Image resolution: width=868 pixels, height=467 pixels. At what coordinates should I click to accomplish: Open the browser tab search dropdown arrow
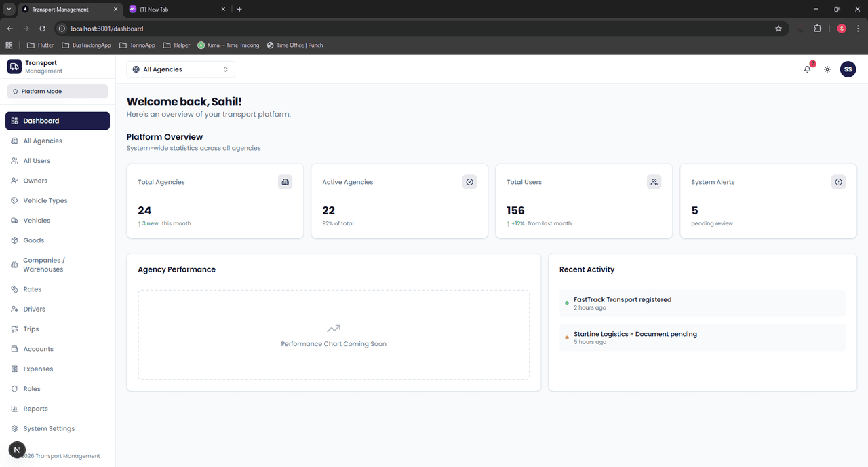(x=9, y=9)
